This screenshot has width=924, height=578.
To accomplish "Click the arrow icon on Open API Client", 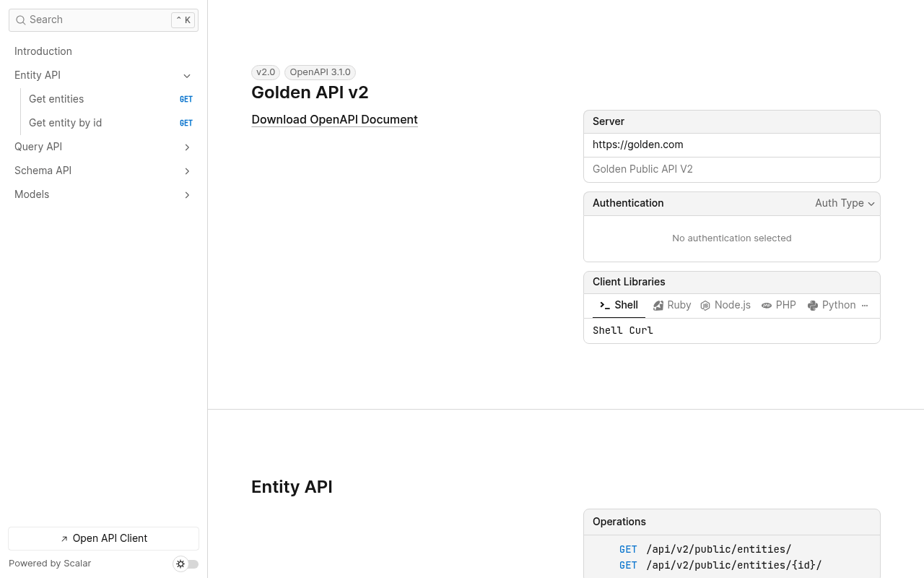I will click(x=64, y=539).
